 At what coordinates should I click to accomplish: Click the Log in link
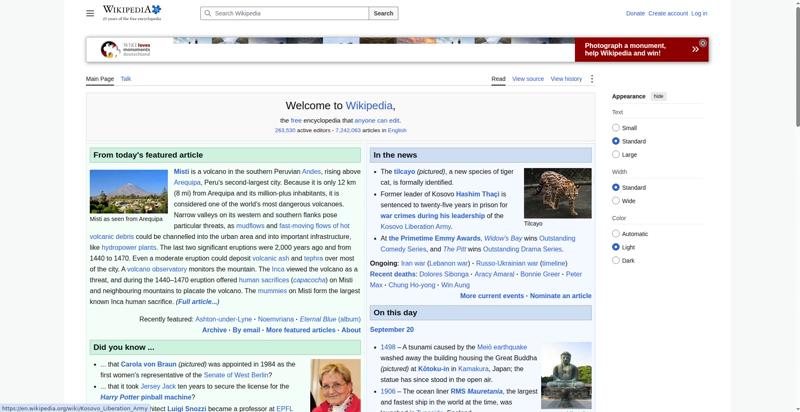699,13
